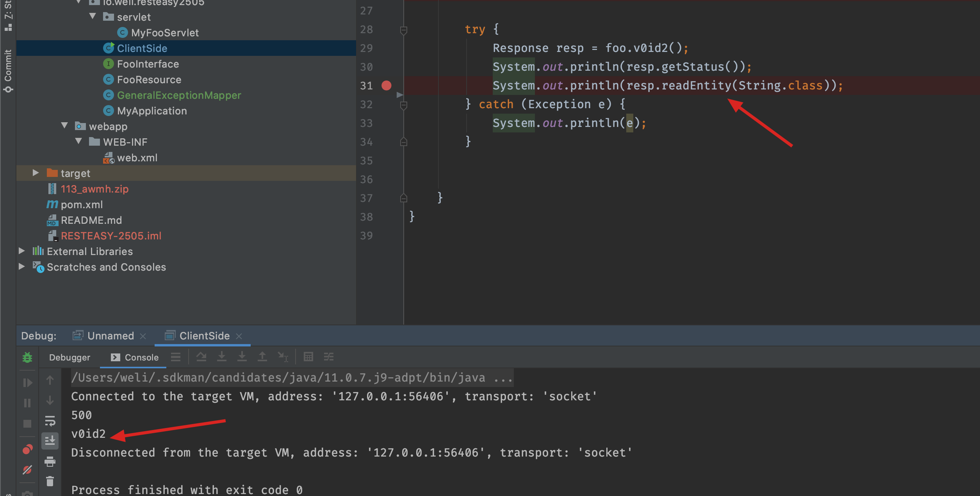Expand External Libraries node

coord(22,251)
